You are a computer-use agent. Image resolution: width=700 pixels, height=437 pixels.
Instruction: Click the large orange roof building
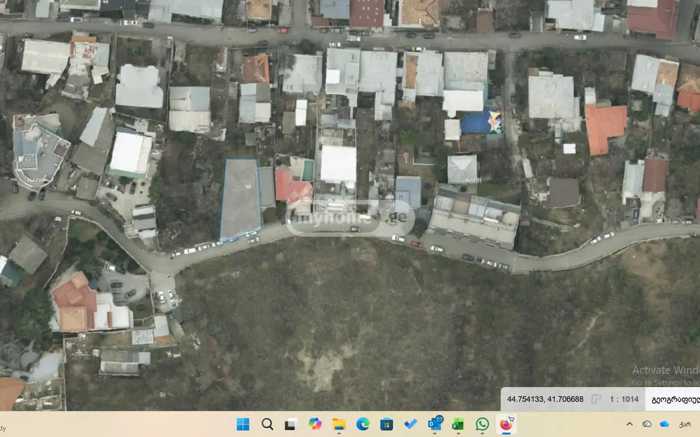[605, 129]
